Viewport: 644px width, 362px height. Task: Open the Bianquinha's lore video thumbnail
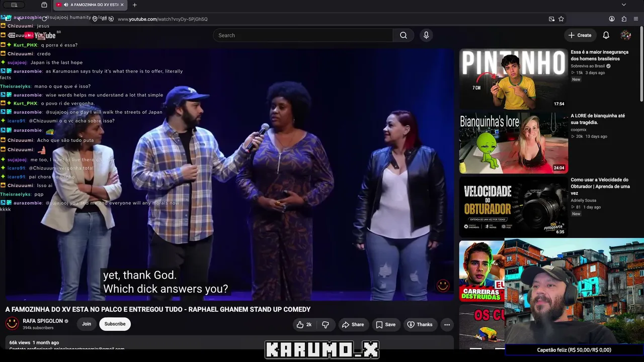(x=513, y=143)
